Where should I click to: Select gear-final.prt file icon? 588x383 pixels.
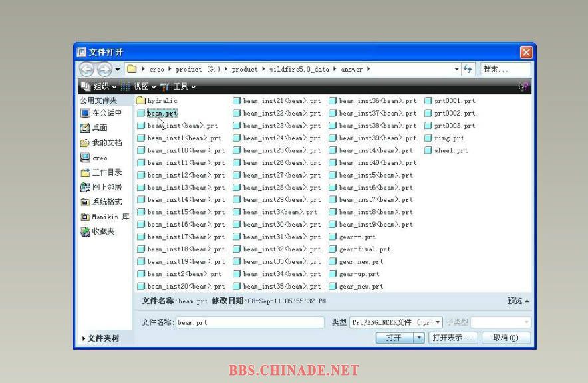coord(333,249)
